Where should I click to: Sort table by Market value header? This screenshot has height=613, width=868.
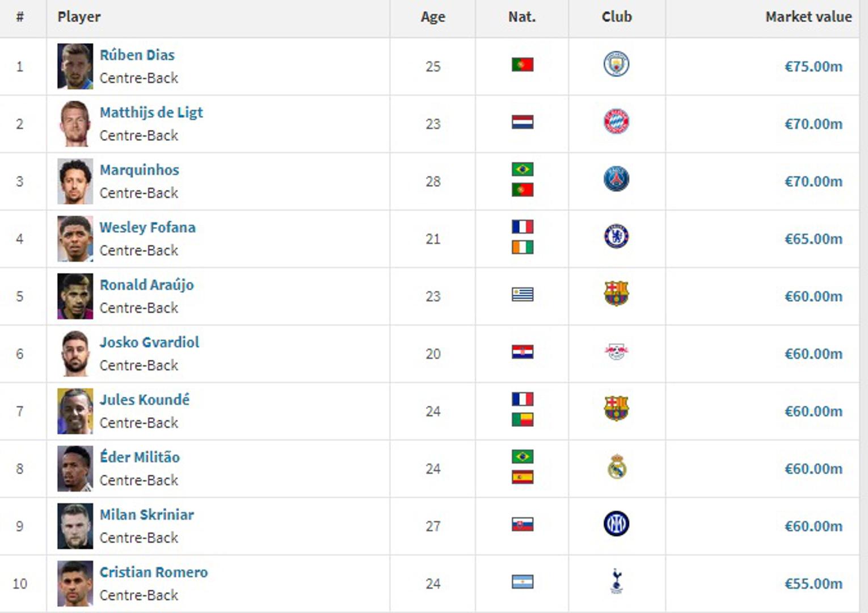pos(808,17)
